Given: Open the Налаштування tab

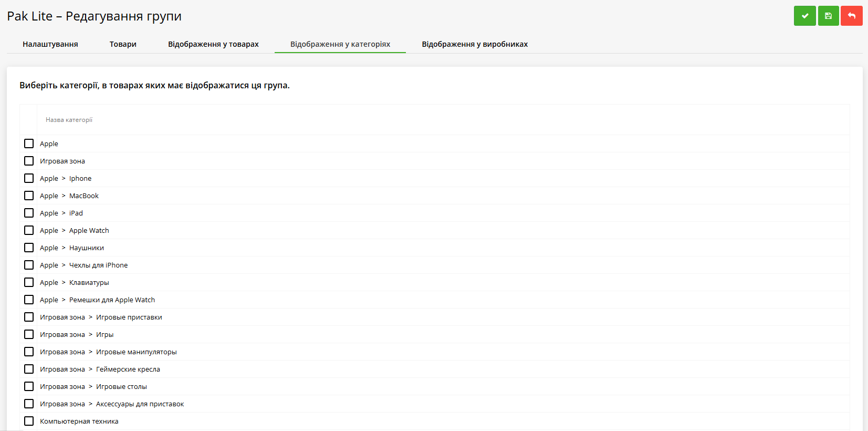Looking at the screenshot, I should point(50,44).
